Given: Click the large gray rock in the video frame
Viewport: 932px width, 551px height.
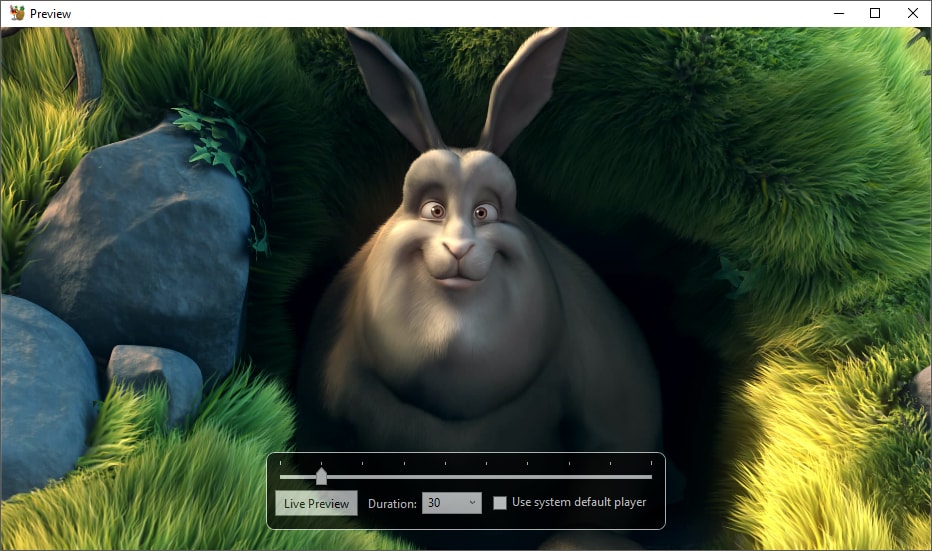Looking at the screenshot, I should coord(140,250).
